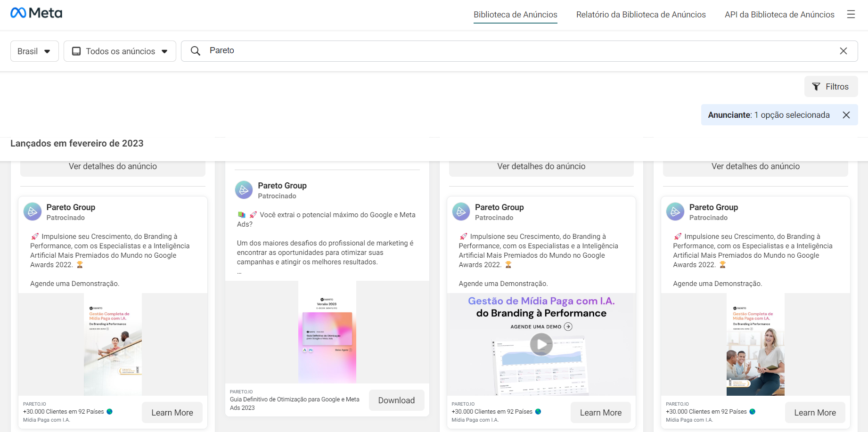868x432 pixels.
Task: Expand the Todos os anúncios dropdown
Action: click(120, 51)
